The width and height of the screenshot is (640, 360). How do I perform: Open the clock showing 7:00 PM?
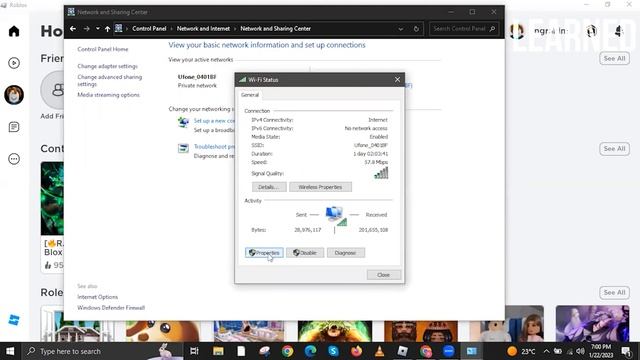click(x=601, y=351)
